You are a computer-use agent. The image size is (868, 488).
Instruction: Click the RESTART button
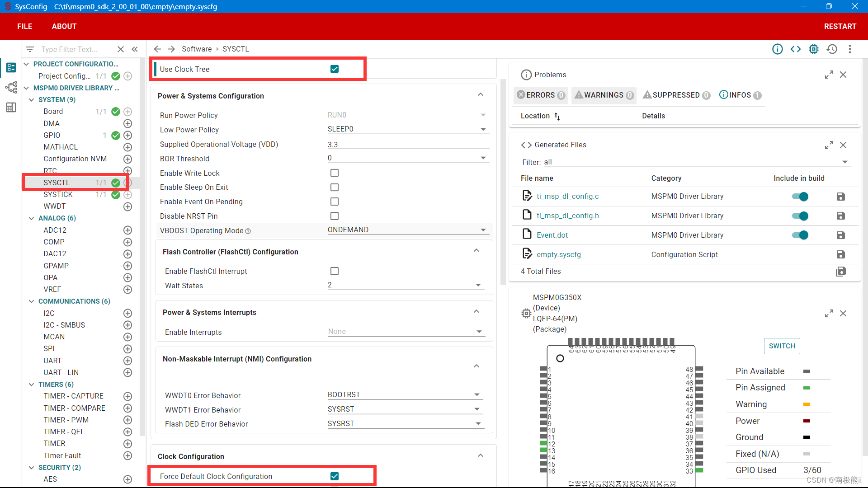coord(840,26)
